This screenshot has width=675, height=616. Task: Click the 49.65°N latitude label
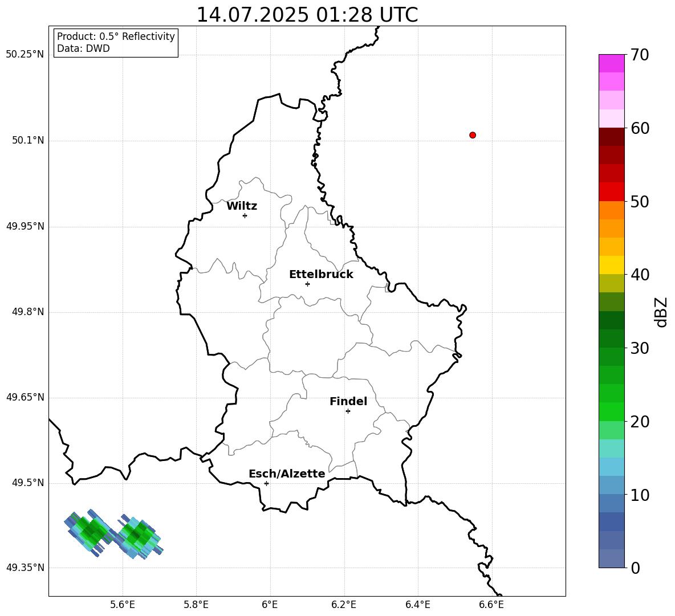tap(25, 397)
